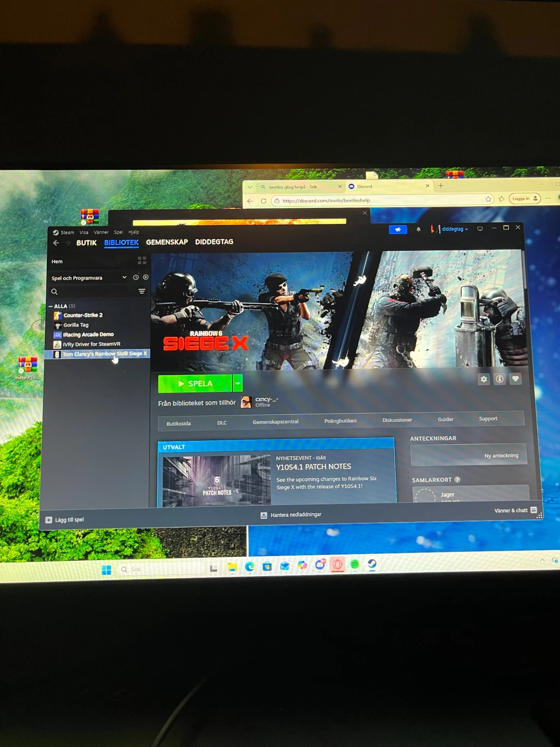Image resolution: width=560 pixels, height=747 pixels.
Task: Open the Spela button's version dropdown arrow
Action: [x=237, y=383]
